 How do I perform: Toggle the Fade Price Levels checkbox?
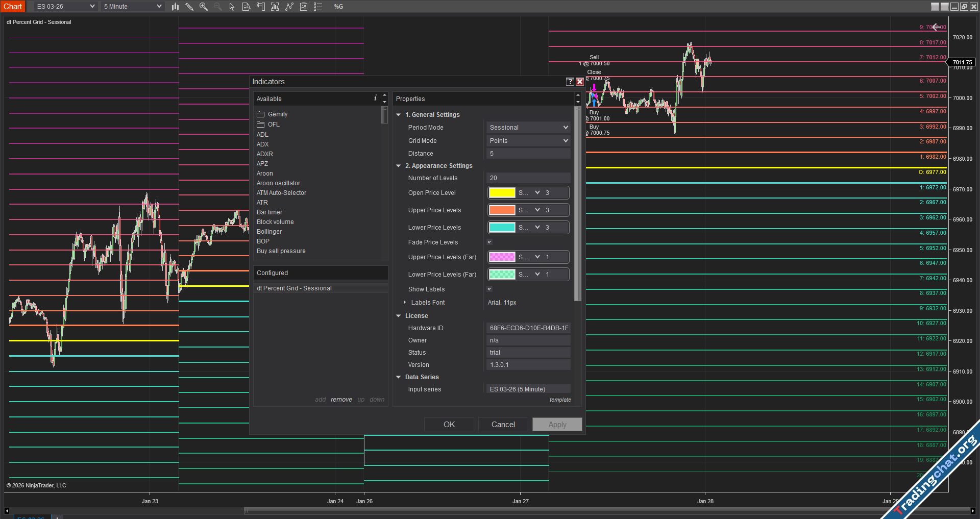click(489, 242)
